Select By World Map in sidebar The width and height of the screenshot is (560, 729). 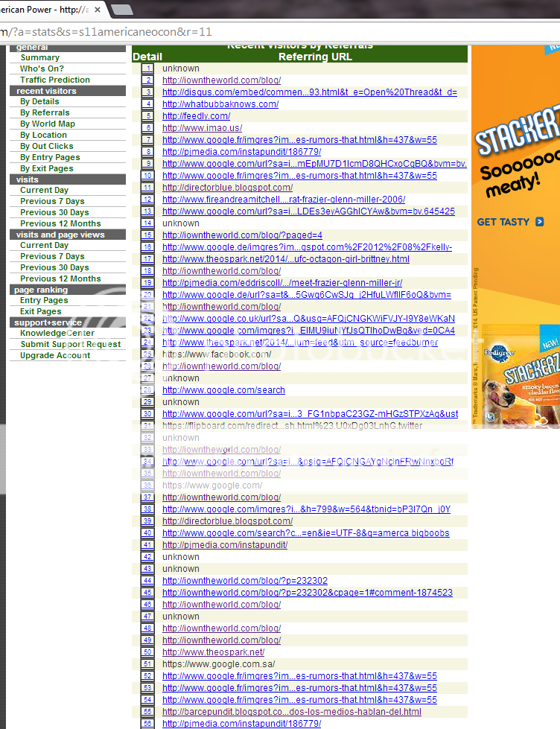click(48, 124)
